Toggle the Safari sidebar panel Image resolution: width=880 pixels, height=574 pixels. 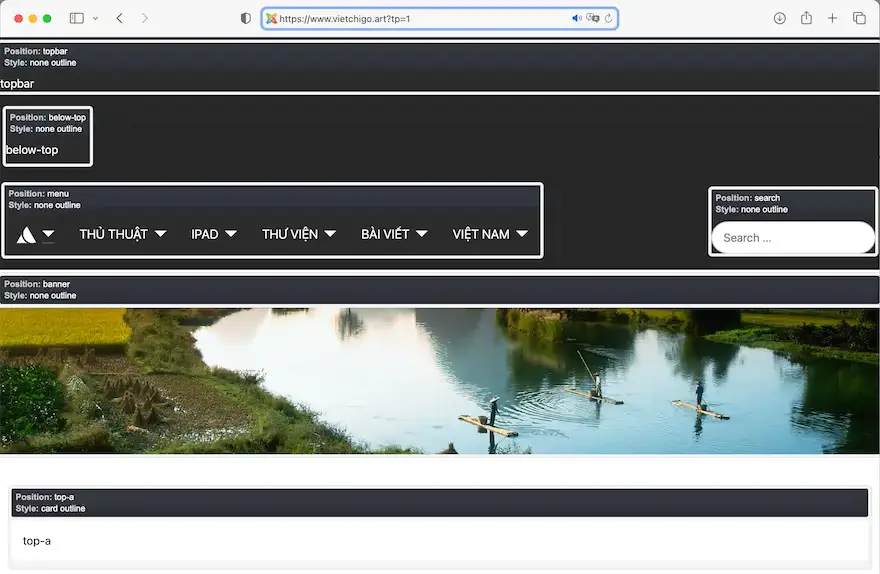click(77, 18)
